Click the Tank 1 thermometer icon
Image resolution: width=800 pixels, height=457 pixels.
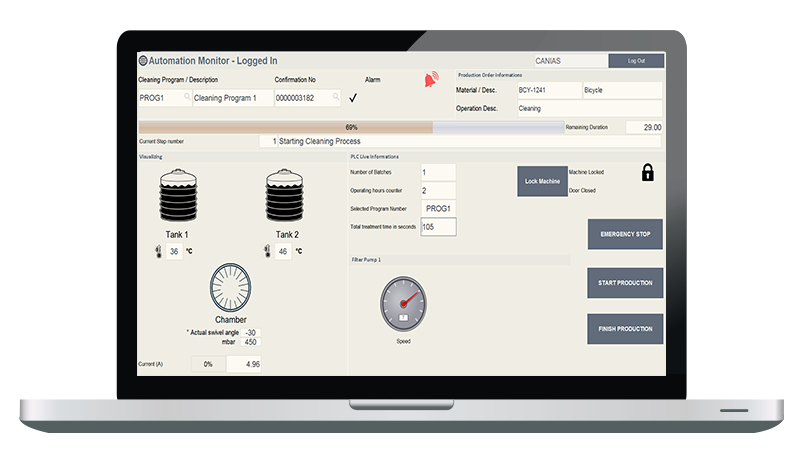[x=157, y=252]
